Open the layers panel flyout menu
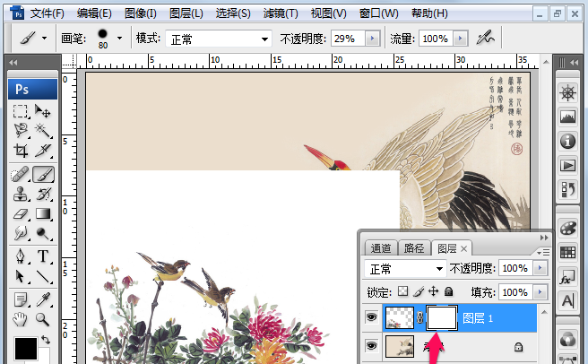 click(x=543, y=252)
